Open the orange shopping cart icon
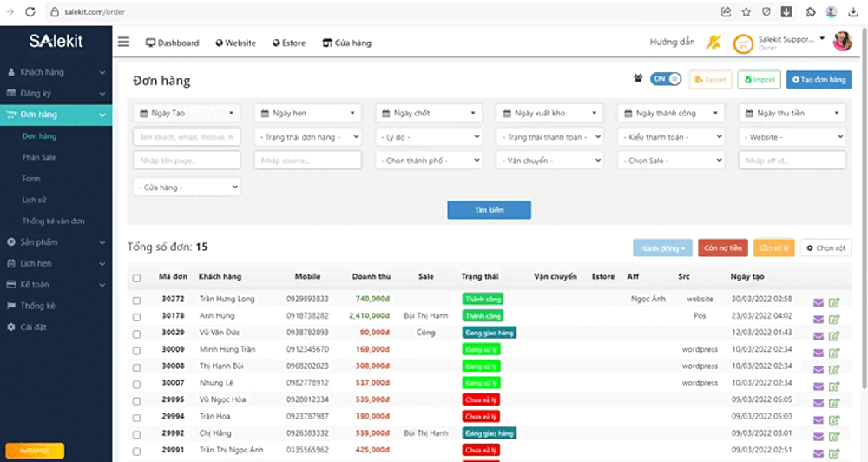The image size is (868, 462). pyautogui.click(x=744, y=43)
